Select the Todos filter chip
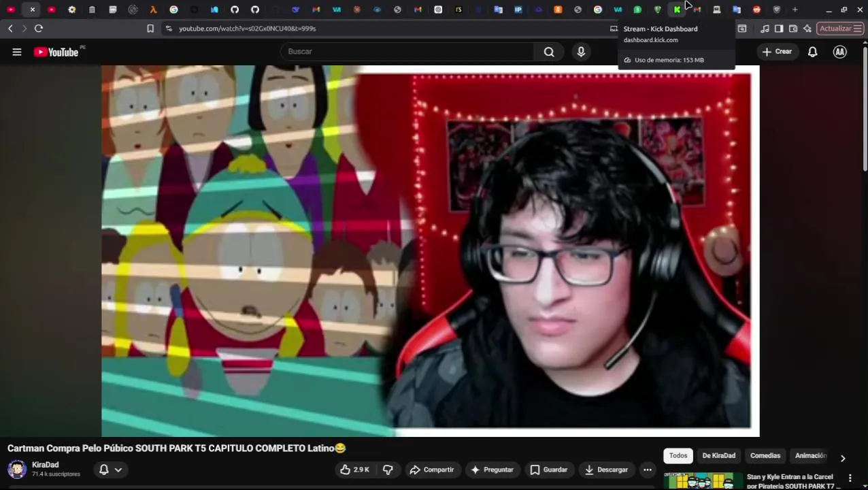Image resolution: width=868 pixels, height=490 pixels. 678,456
